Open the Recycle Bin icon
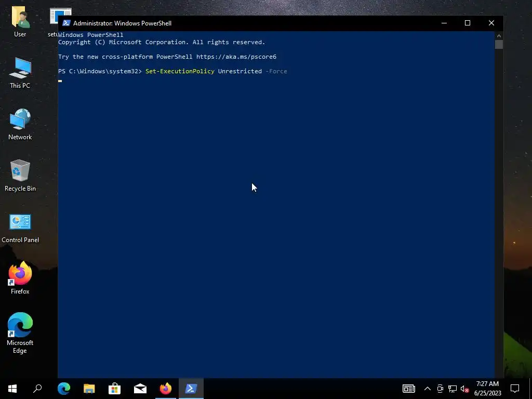The height and width of the screenshot is (399, 532). click(20, 176)
